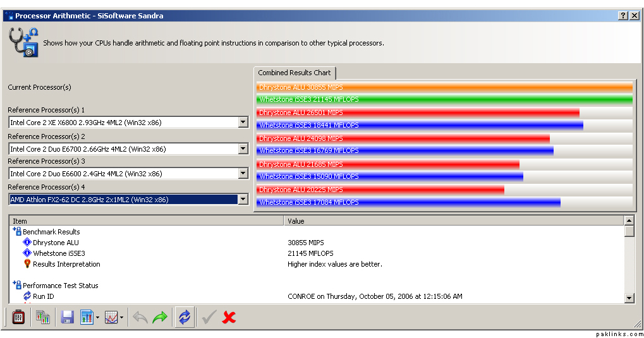This screenshot has width=644, height=338.
Task: Click the bar chart icon in toolbar
Action: (87, 317)
